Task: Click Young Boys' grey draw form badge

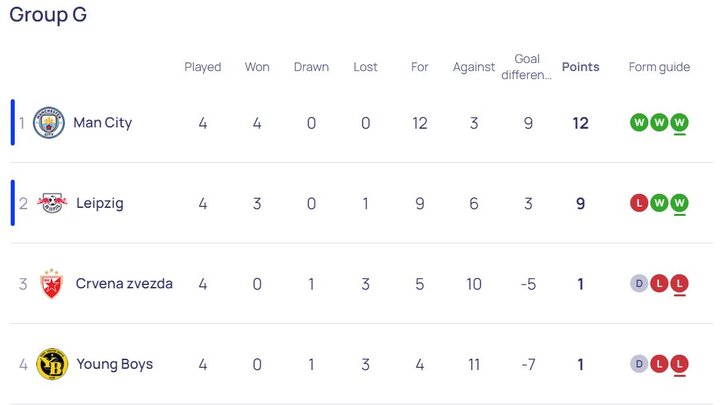Action: [x=639, y=364]
